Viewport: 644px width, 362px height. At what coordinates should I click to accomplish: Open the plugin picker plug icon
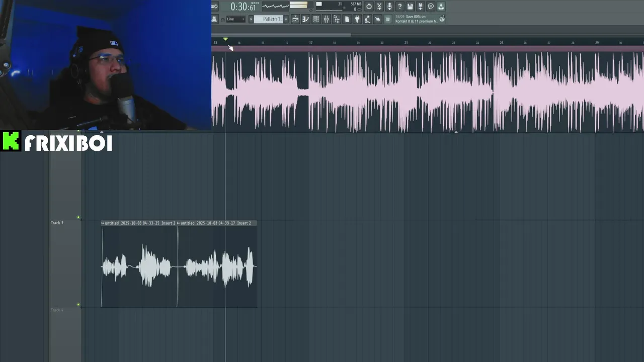point(357,19)
